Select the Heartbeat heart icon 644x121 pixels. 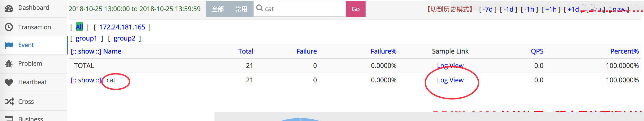pyautogui.click(x=9, y=82)
